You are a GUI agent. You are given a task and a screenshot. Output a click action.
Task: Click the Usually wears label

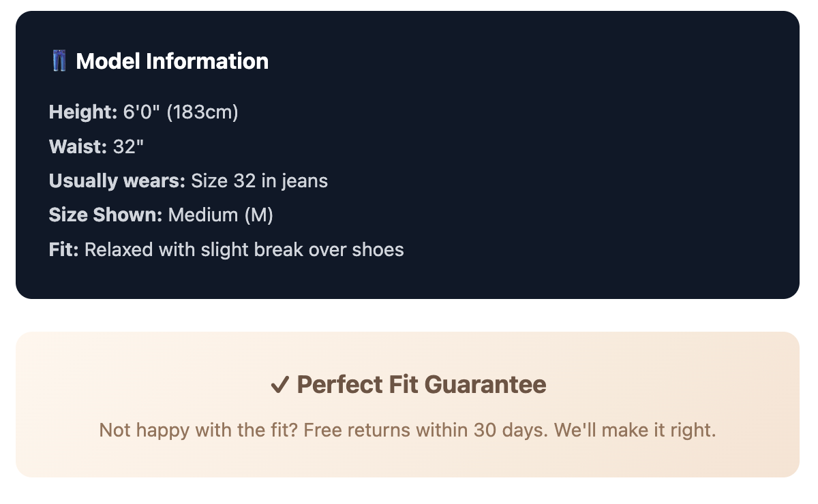pyautogui.click(x=117, y=180)
